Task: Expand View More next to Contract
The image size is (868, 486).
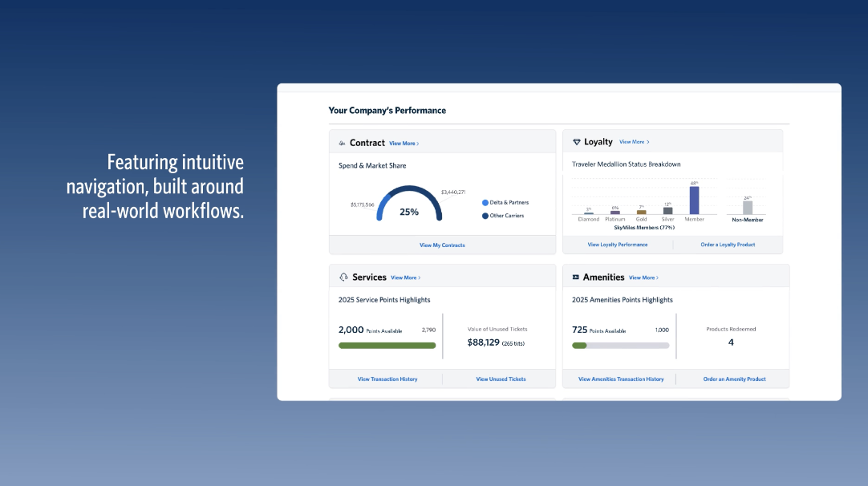Action: (x=404, y=144)
